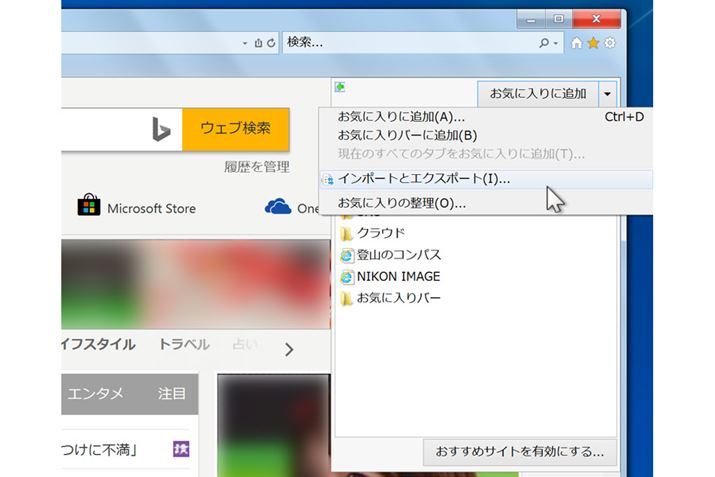This screenshot has height=477, width=715.
Task: Pin the Favorites Center with green arrow icon
Action: (340, 87)
